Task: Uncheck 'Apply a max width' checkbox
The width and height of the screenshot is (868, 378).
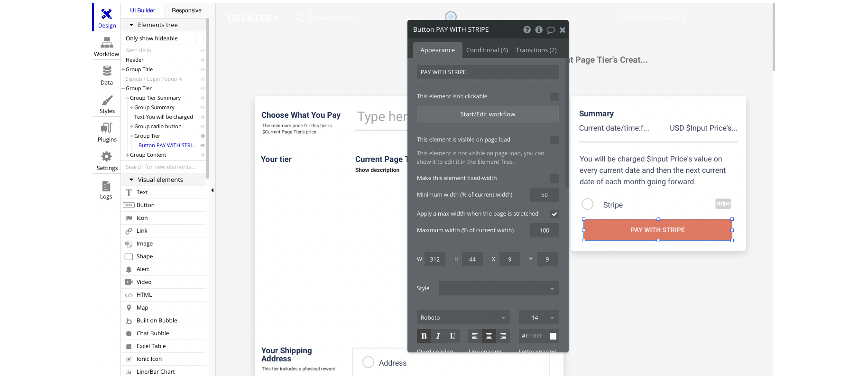Action: tap(554, 214)
